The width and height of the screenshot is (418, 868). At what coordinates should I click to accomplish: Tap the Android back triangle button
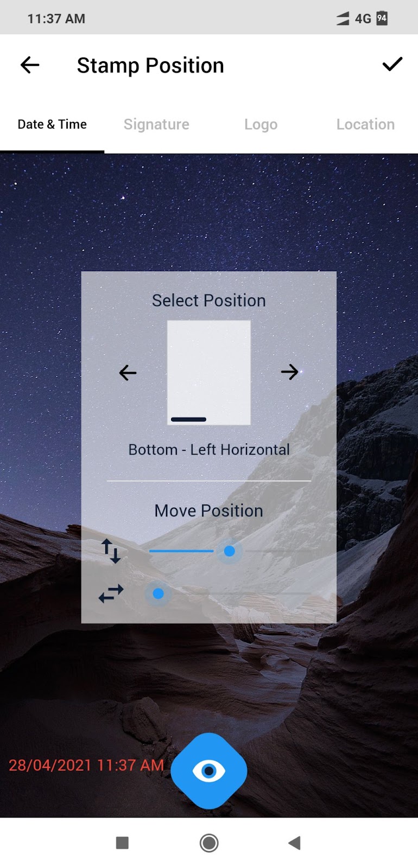(x=294, y=843)
